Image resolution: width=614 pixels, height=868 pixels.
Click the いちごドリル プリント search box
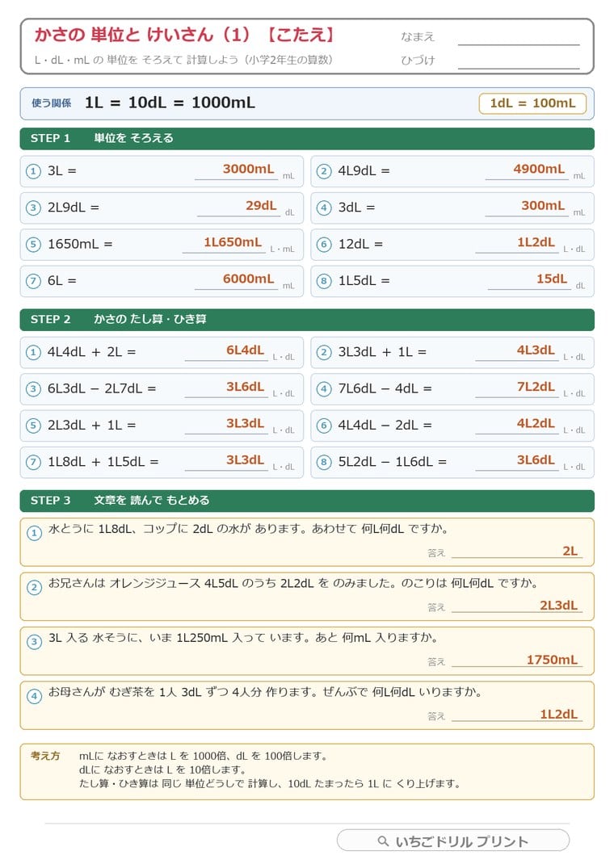pyautogui.click(x=453, y=841)
